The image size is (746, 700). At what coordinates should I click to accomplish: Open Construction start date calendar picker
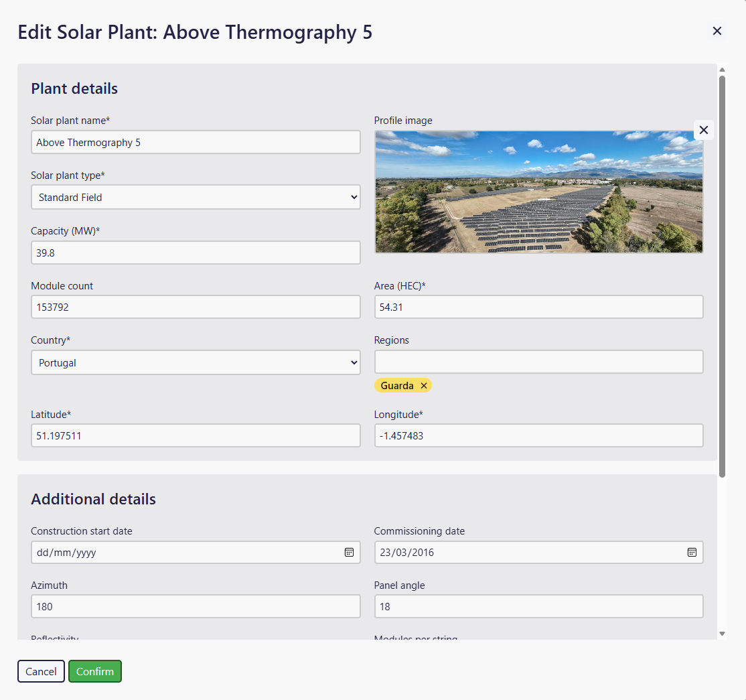[349, 553]
